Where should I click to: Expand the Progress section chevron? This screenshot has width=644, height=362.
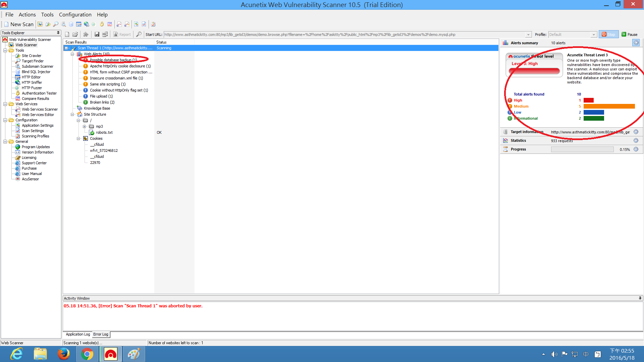click(x=636, y=149)
